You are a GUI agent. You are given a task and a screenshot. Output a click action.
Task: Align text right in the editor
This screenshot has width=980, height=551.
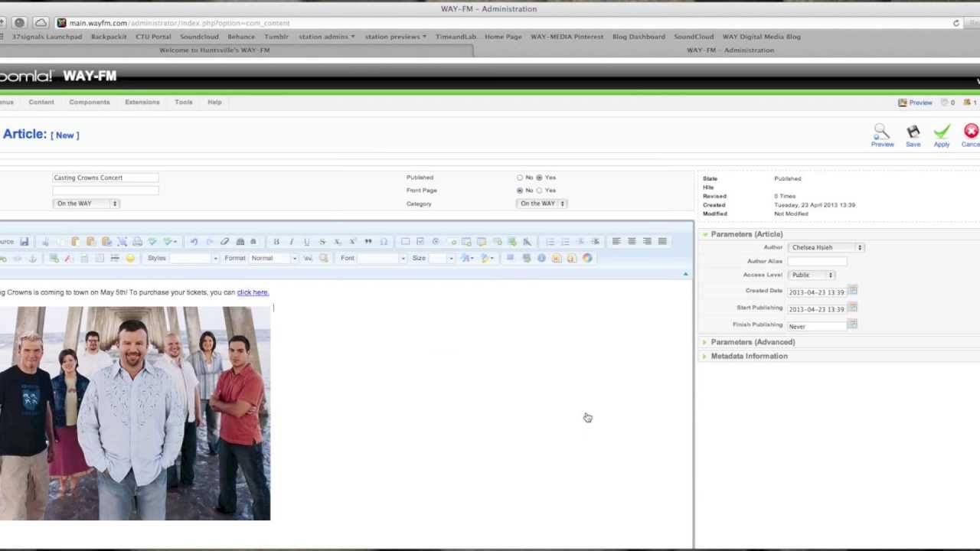tap(647, 241)
